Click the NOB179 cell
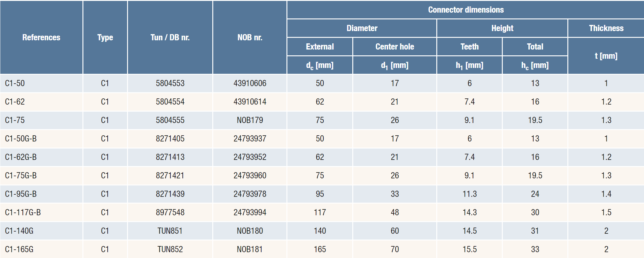The width and height of the screenshot is (644, 258). [x=250, y=120]
